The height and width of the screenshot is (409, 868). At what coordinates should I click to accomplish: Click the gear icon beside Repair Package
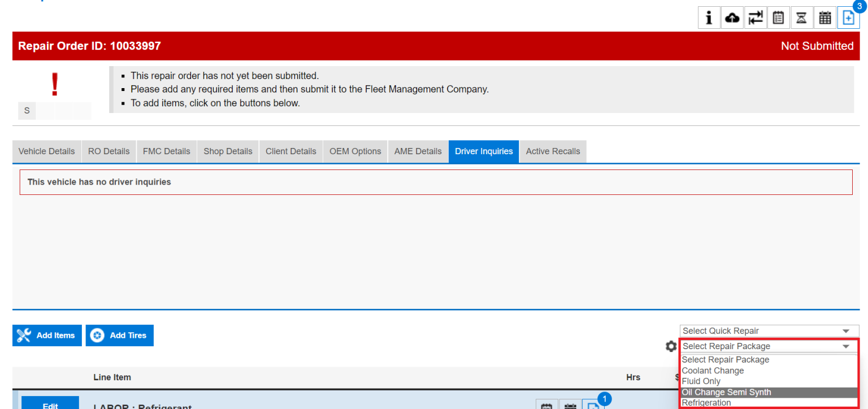671,346
